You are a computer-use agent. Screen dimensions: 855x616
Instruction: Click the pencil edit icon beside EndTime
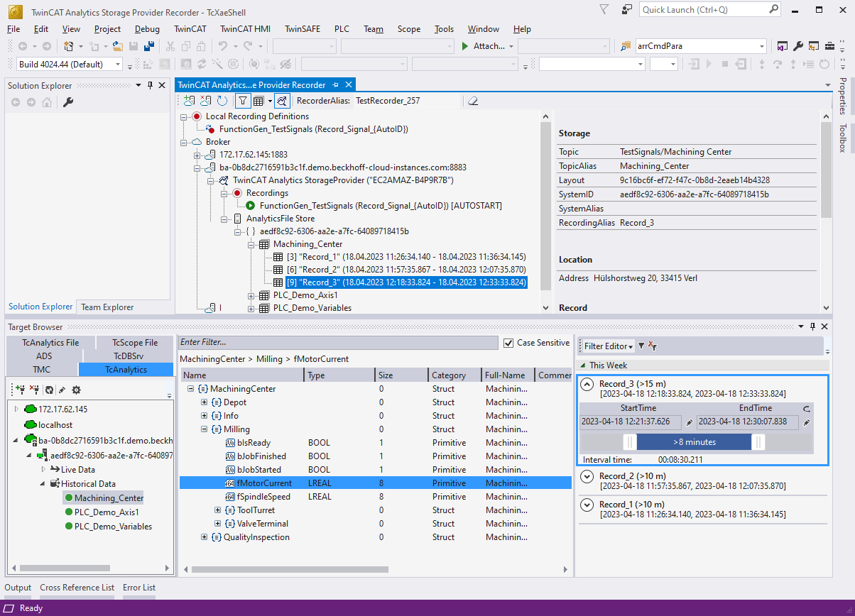click(807, 422)
